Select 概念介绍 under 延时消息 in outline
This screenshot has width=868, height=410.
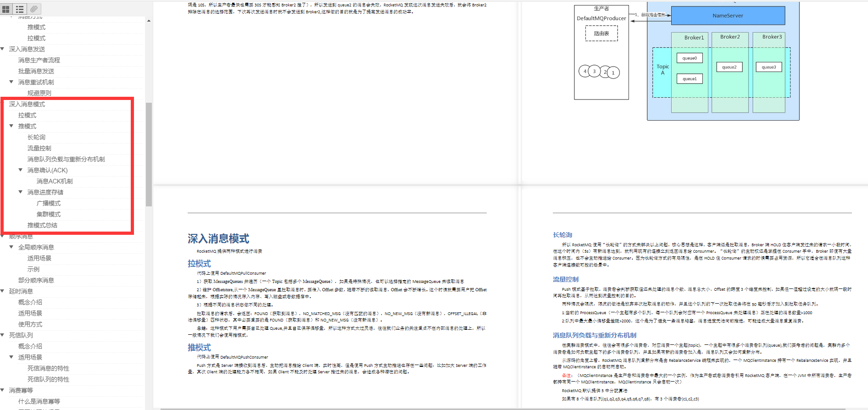[30, 302]
